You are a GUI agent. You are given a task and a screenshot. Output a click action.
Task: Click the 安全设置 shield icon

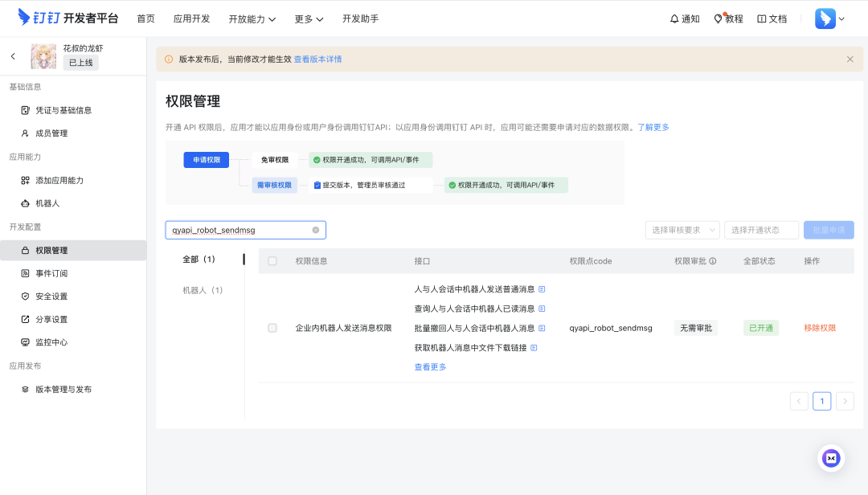click(x=25, y=297)
